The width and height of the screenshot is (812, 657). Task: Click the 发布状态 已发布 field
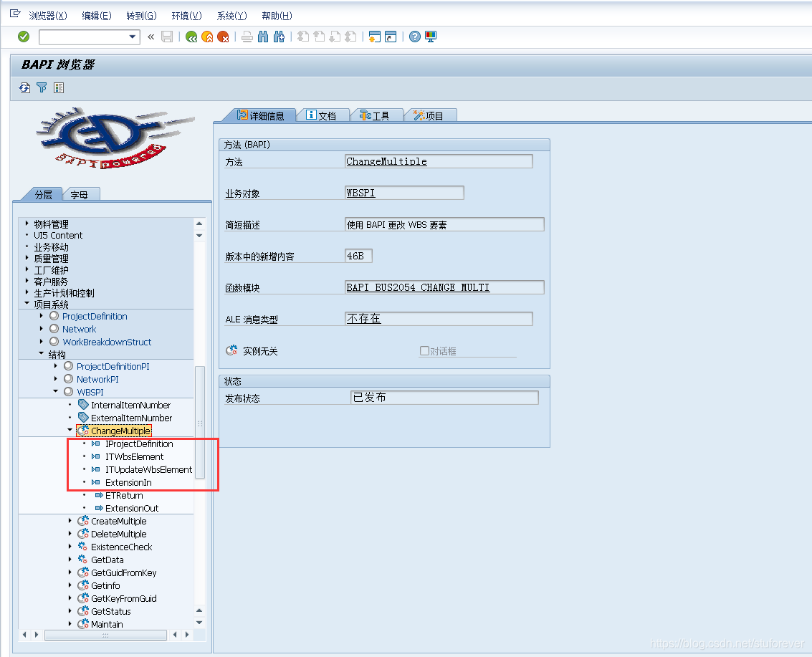click(444, 398)
